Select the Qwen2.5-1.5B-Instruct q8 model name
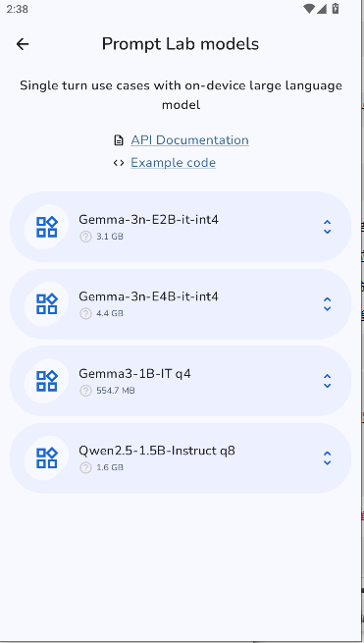 point(157,451)
